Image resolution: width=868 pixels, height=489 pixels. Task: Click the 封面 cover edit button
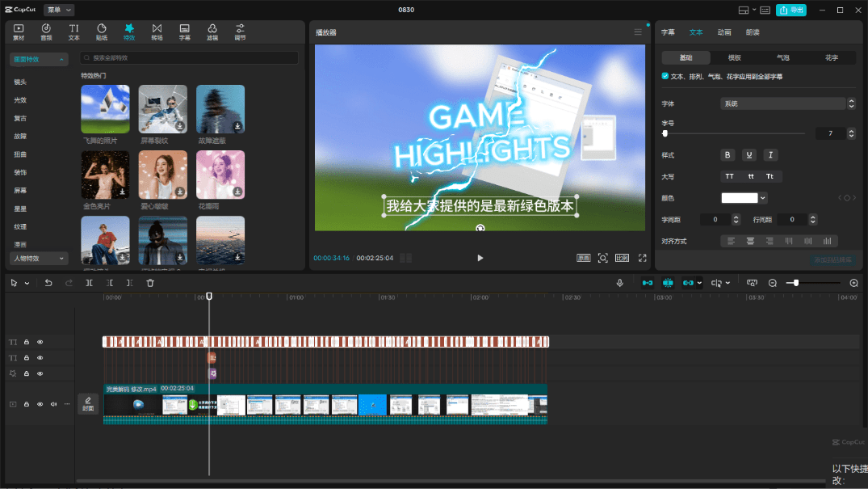point(88,403)
